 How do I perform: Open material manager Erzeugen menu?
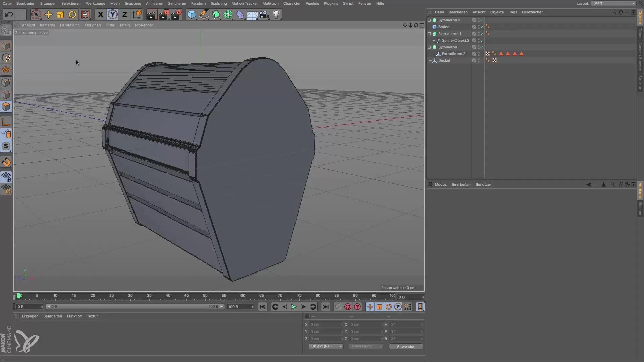pos(30,316)
